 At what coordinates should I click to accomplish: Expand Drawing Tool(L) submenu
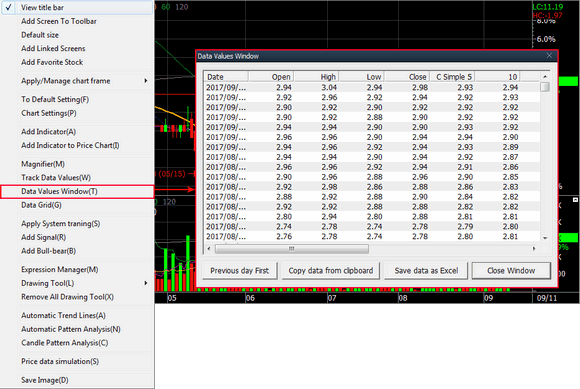point(77,283)
